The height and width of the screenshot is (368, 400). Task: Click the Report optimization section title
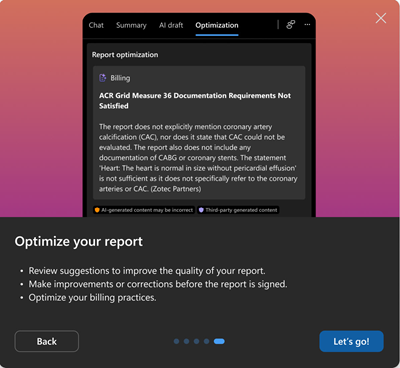point(125,55)
